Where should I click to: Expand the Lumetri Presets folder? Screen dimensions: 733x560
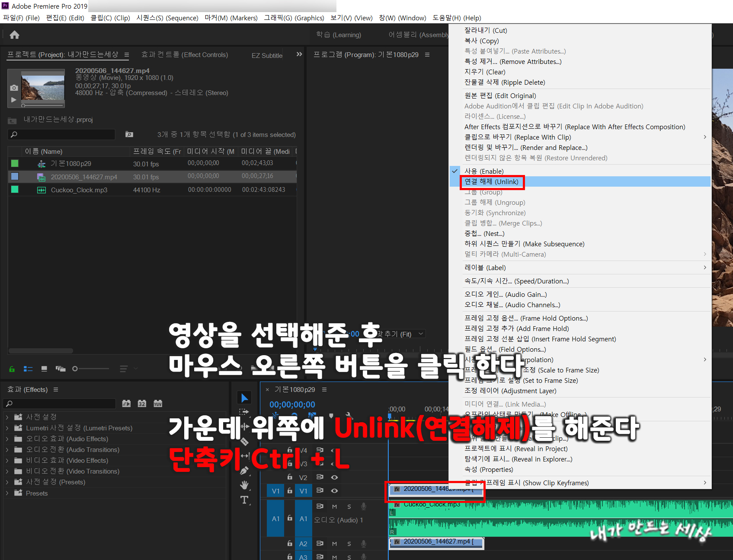click(x=7, y=428)
